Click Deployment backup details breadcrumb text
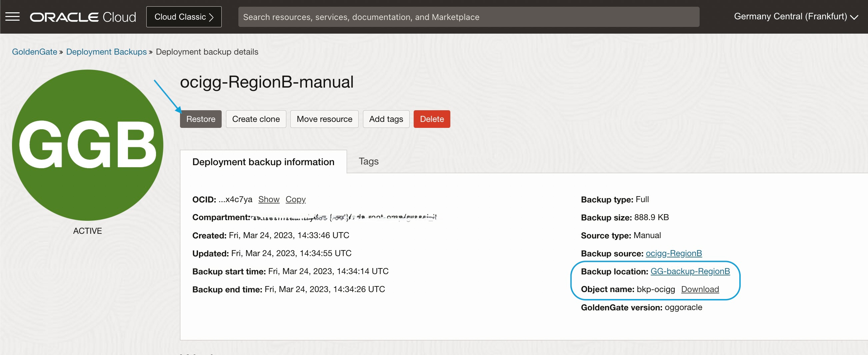The width and height of the screenshot is (868, 355). [207, 52]
